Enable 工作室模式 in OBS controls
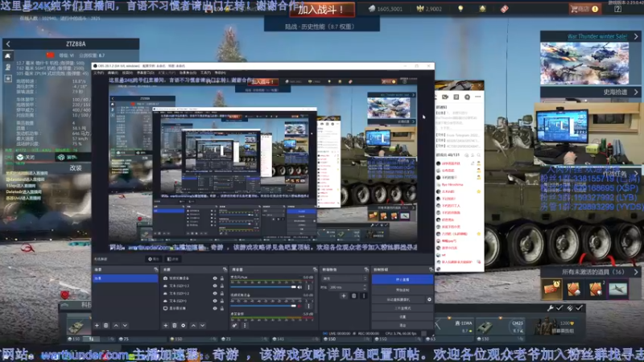 click(x=402, y=308)
